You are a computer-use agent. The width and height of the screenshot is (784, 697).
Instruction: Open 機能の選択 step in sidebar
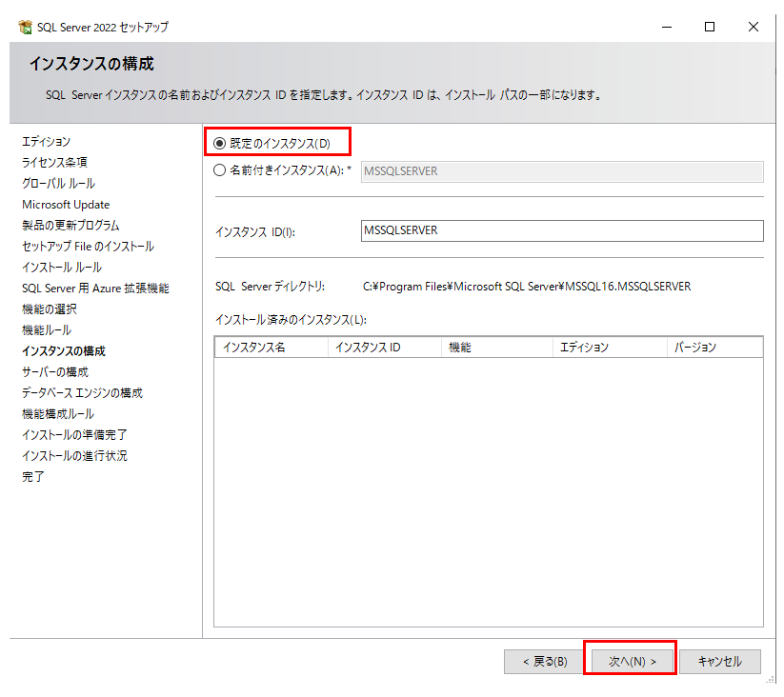click(50, 309)
